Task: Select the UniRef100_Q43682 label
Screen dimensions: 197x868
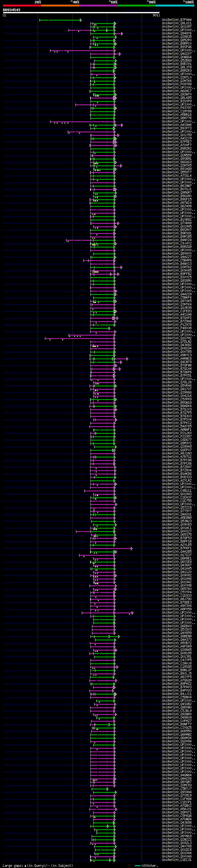Action: point(176,345)
